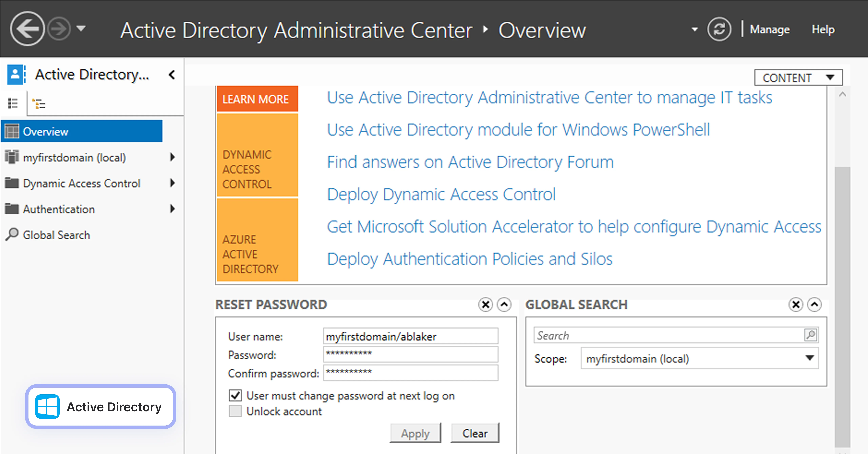Viewport: 868px width, 454px height.
Task: Apply the password reset
Action: 415,433
